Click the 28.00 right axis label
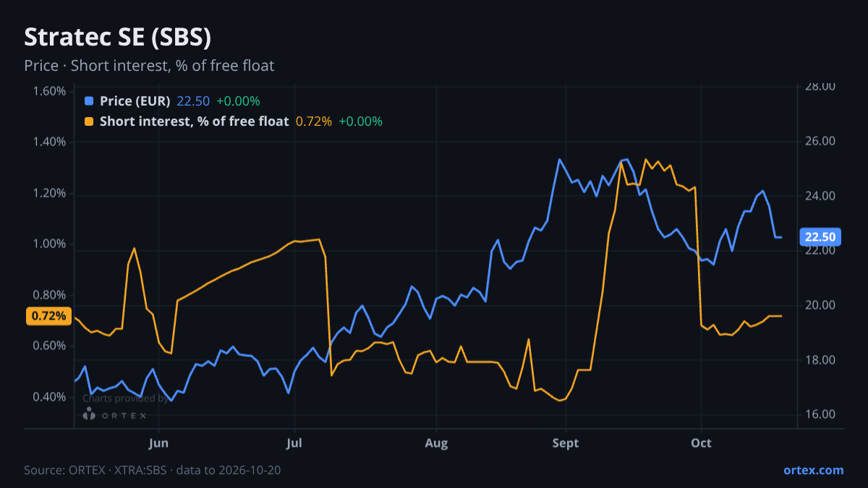This screenshot has height=488, width=868. point(820,87)
